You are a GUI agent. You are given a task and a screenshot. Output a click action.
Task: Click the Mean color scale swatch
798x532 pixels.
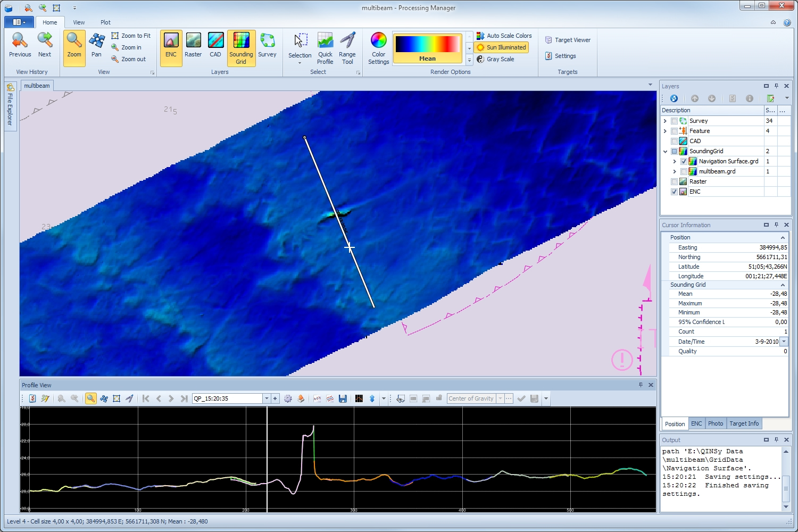pos(427,48)
